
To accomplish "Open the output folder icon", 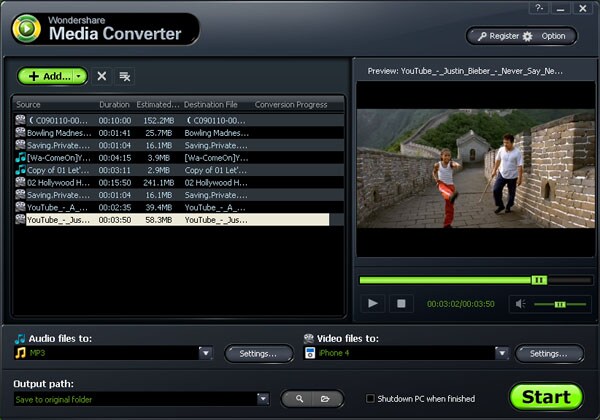I will [x=325, y=399].
